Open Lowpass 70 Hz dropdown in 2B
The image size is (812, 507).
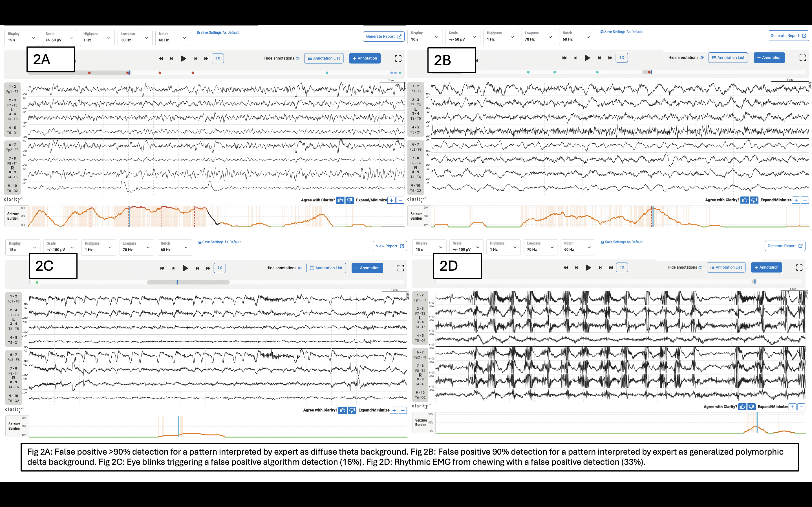pyautogui.click(x=538, y=37)
